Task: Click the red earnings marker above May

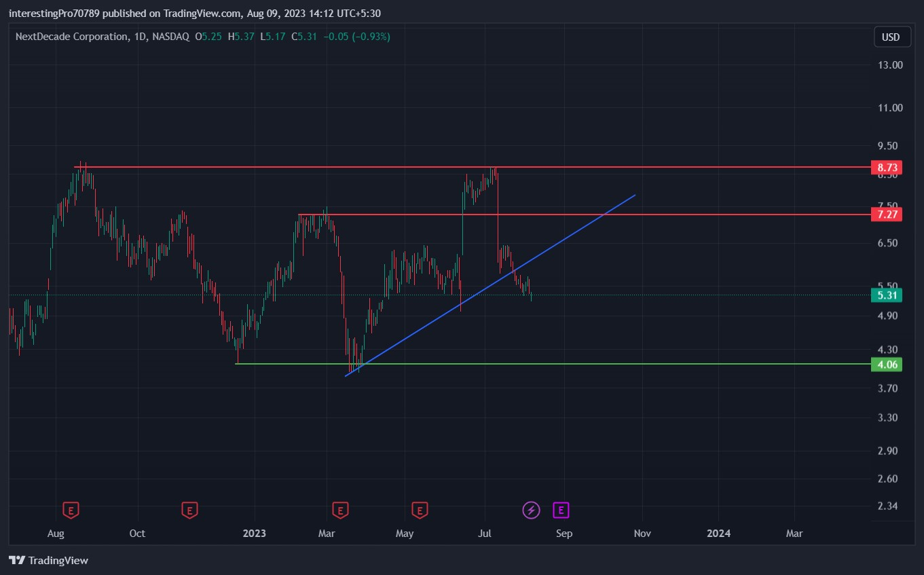Action: coord(420,509)
